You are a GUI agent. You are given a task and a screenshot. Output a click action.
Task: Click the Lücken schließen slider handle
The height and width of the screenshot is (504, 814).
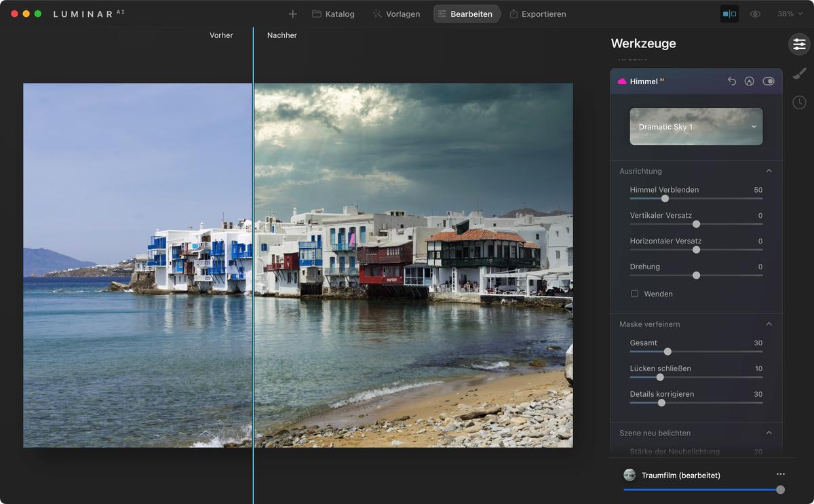click(x=660, y=377)
